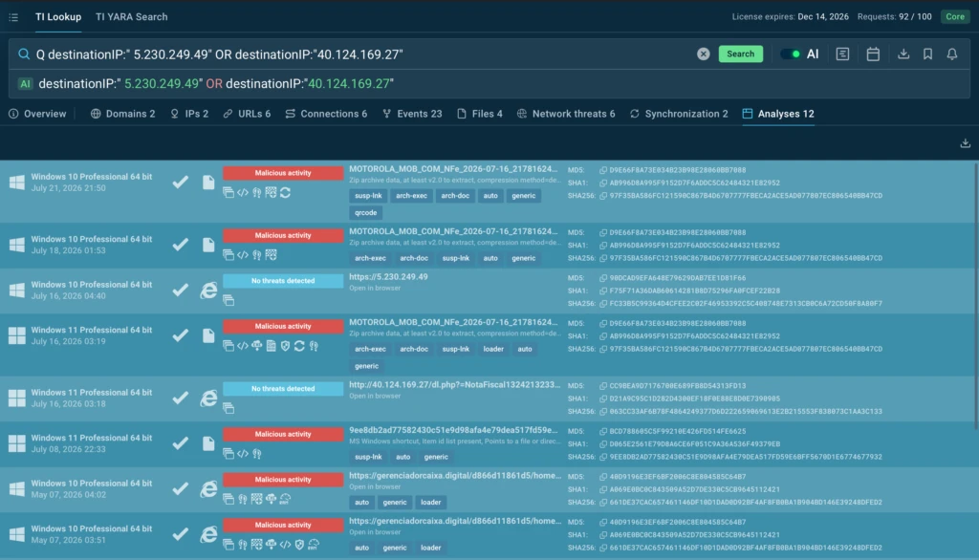Open the Network threats 6 tab

(566, 114)
